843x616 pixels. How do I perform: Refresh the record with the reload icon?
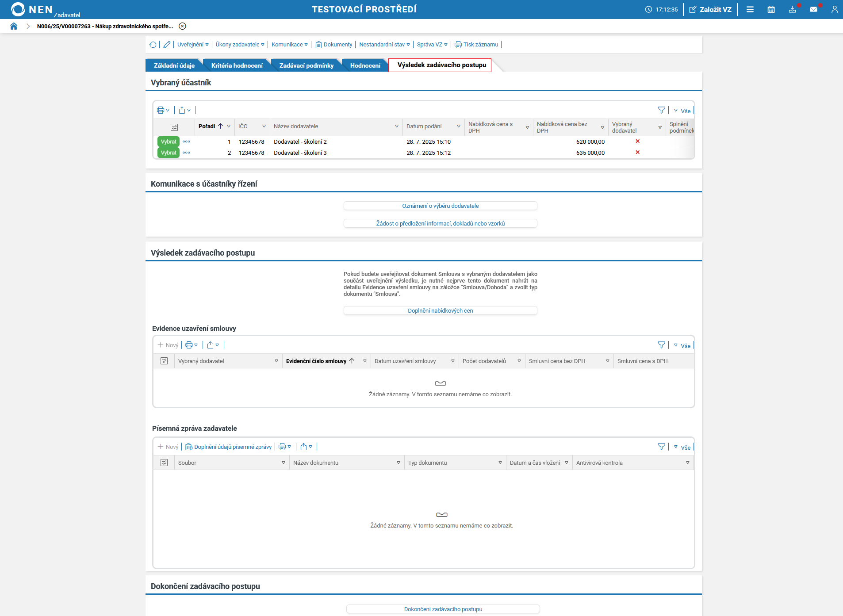tap(153, 44)
